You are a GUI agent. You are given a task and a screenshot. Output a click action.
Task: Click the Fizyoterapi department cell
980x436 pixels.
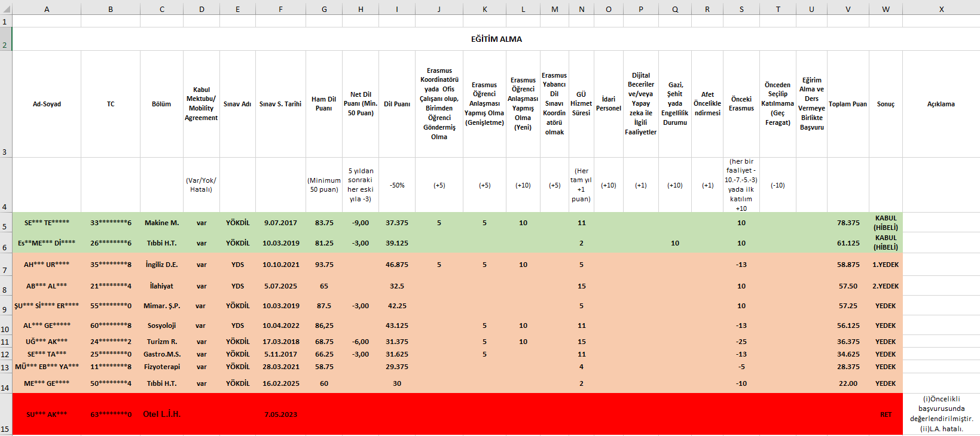(x=161, y=367)
